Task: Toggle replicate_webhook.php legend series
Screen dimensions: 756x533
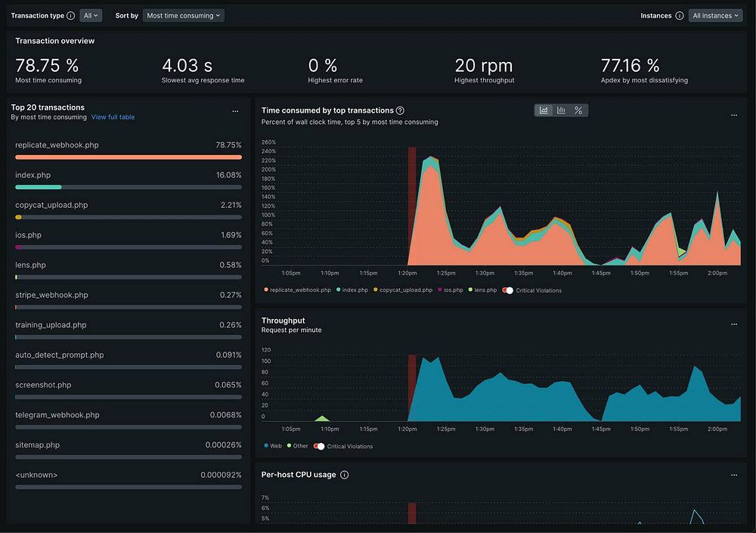Action: click(x=297, y=290)
